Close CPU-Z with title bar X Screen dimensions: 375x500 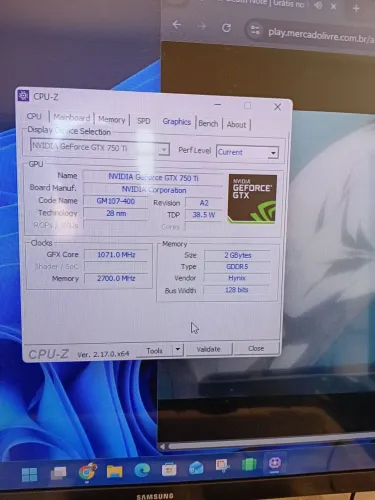point(277,107)
